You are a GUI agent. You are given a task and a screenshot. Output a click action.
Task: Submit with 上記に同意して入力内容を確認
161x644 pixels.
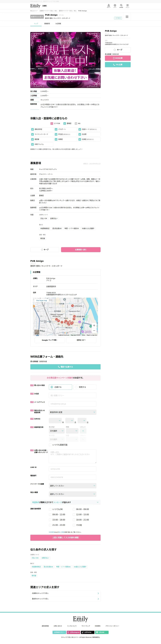pyautogui.click(x=65, y=537)
